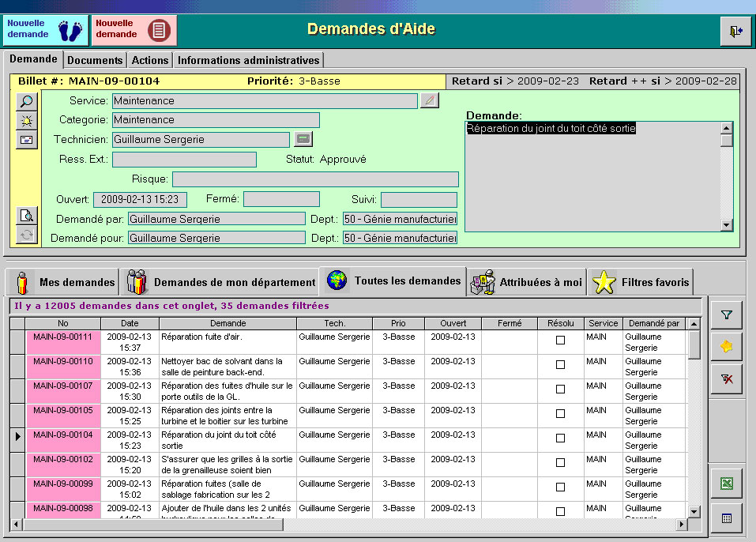The image size is (756, 542).
Task: Open the Attribuées à moi tab
Action: (527, 282)
